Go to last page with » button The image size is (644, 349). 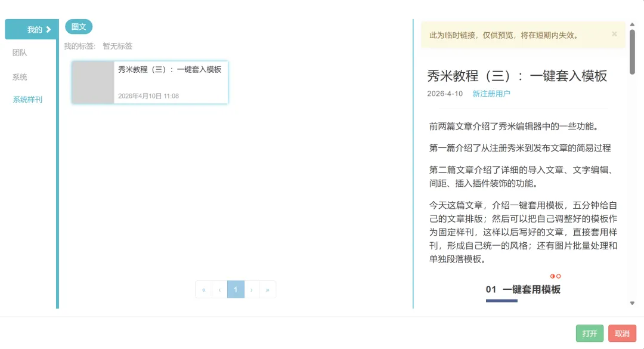[x=267, y=290]
